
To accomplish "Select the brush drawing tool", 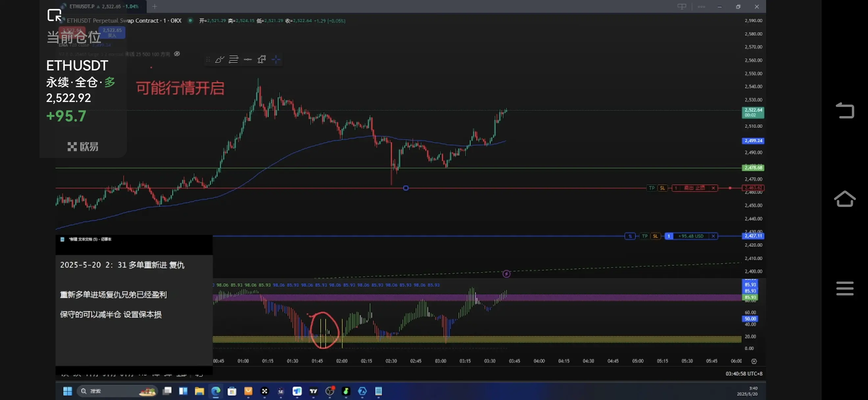I will coord(219,60).
